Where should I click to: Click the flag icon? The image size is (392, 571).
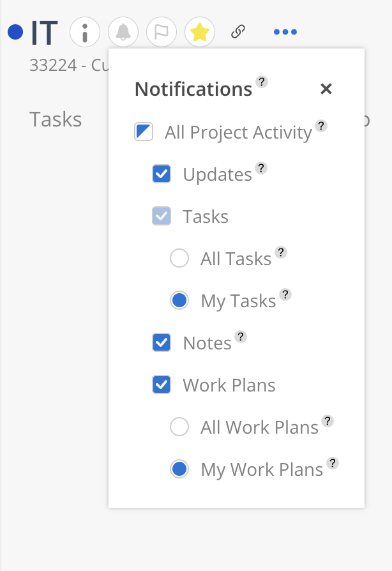click(162, 32)
